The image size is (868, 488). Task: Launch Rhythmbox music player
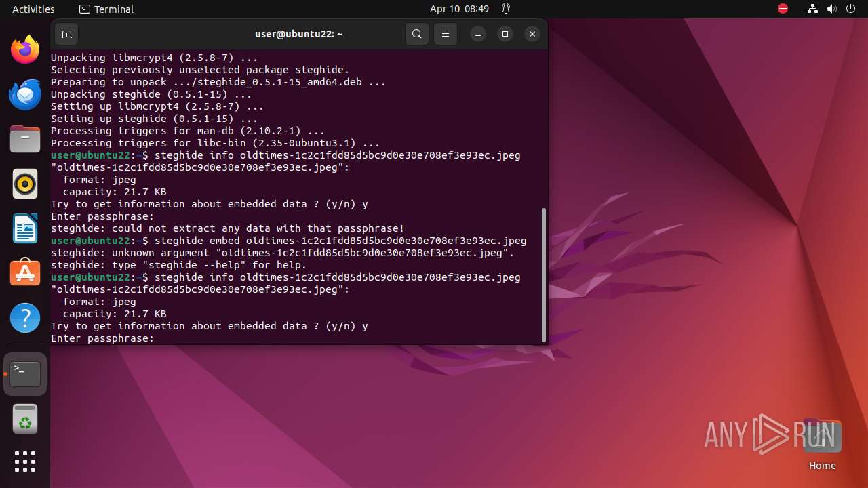coord(25,184)
